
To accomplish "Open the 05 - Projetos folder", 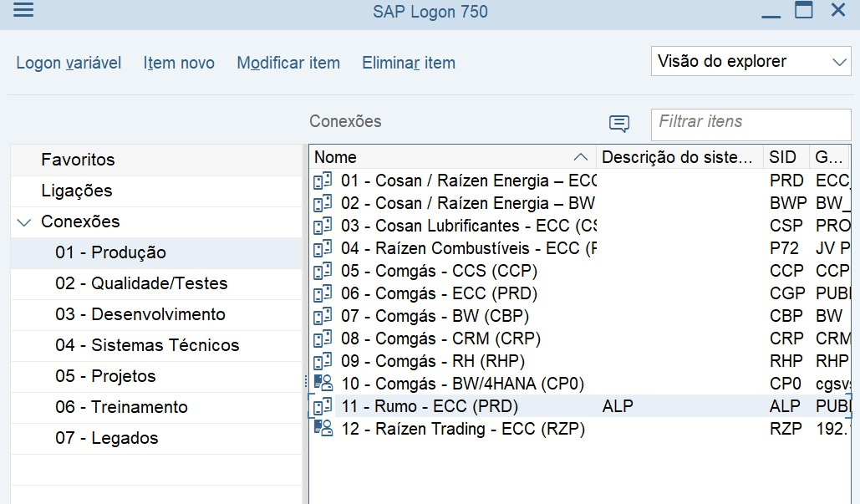I will point(156,376).
